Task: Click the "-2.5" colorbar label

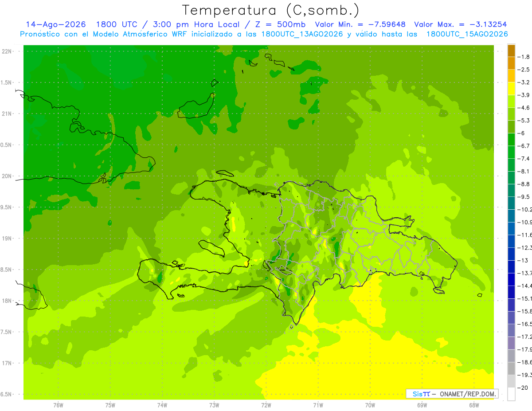Action: 524,70
